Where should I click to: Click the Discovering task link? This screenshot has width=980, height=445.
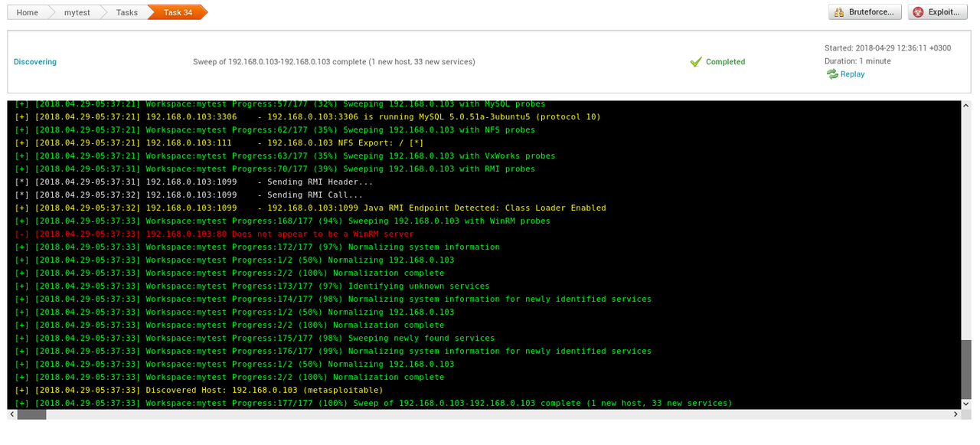point(35,62)
